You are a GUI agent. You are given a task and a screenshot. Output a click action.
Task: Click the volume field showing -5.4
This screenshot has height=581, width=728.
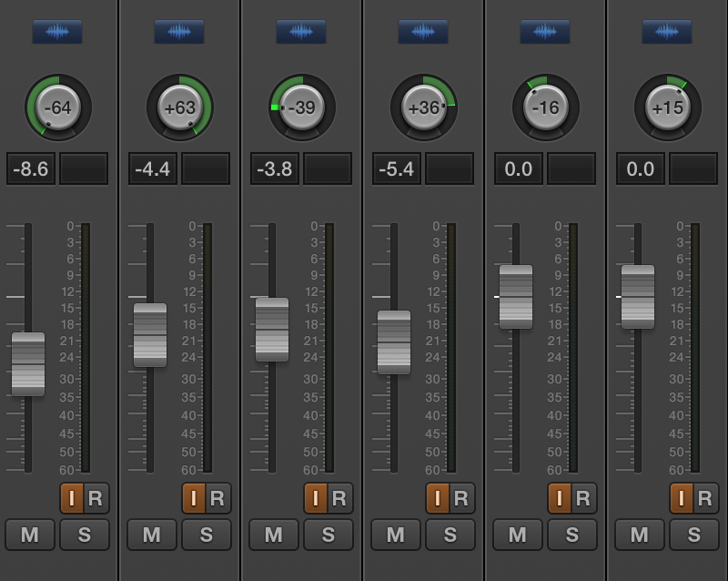(x=397, y=168)
